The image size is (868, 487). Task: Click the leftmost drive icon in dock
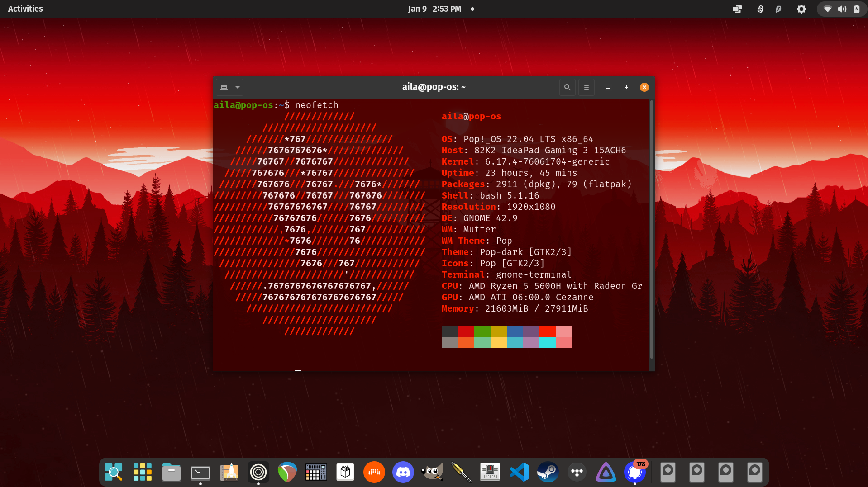pos(668,472)
